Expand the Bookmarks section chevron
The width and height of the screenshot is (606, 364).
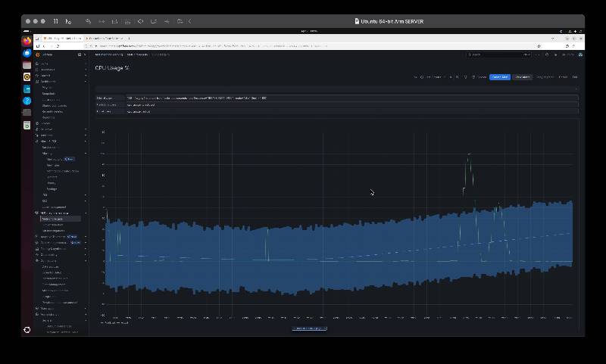tap(86, 70)
